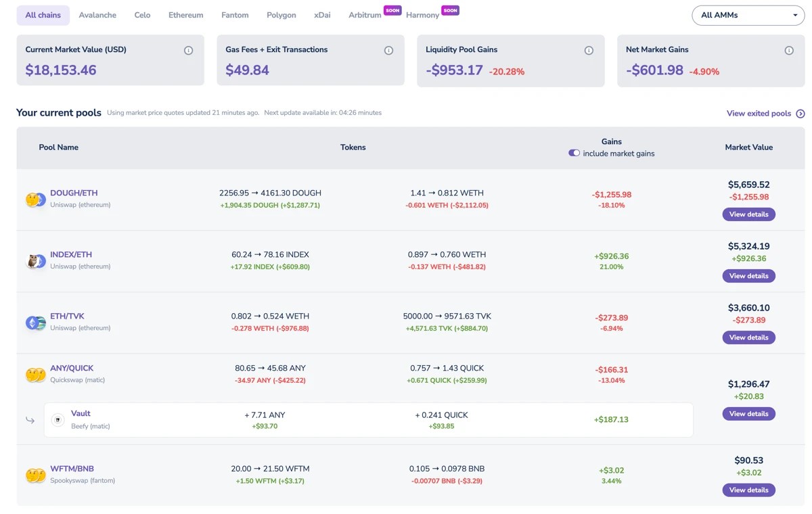Click the INDEX/ETH owl token icon
The width and height of the screenshot is (812, 514).
[x=35, y=261]
